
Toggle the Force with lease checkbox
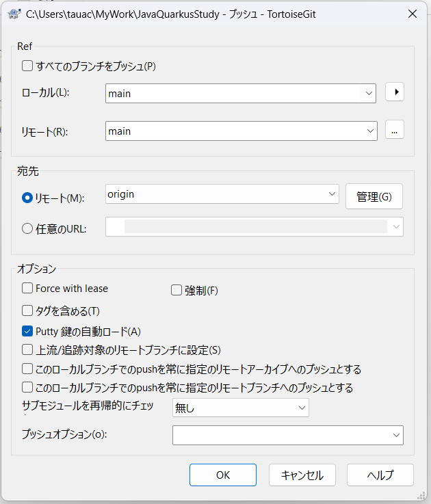(28, 289)
